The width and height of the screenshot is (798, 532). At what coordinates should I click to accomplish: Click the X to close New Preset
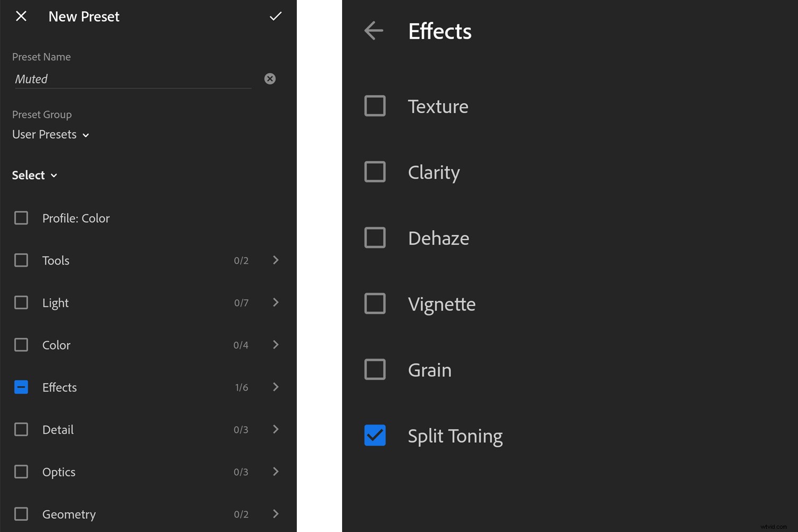coord(21,16)
